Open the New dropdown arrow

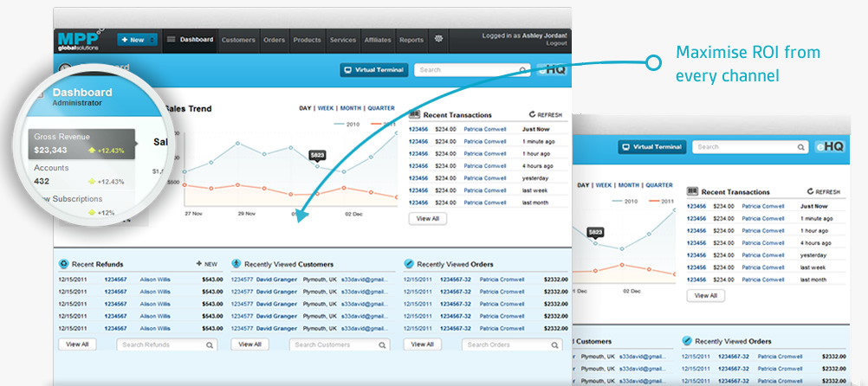(152, 40)
